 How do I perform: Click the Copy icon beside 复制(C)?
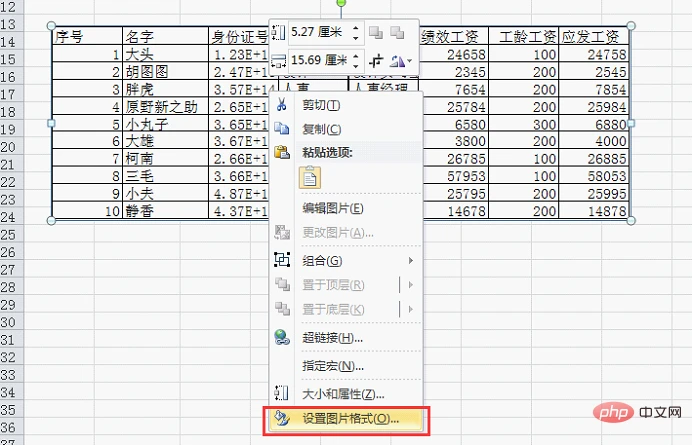tap(282, 129)
